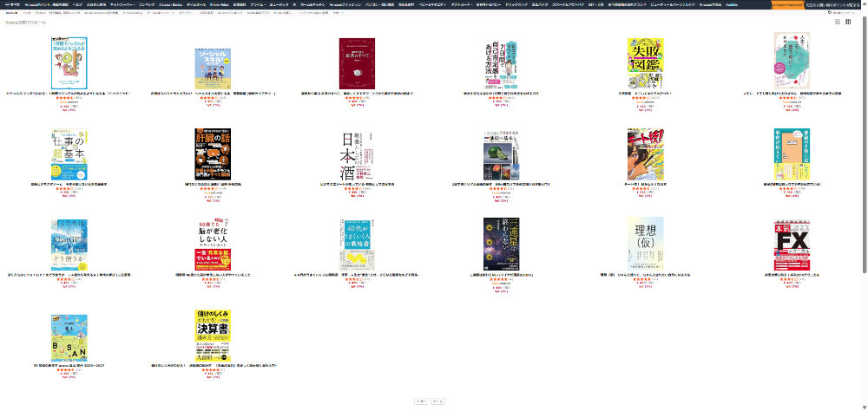Screen dimensions: 868x411
Task: Switch to list view layout icon
Action: [837, 22]
